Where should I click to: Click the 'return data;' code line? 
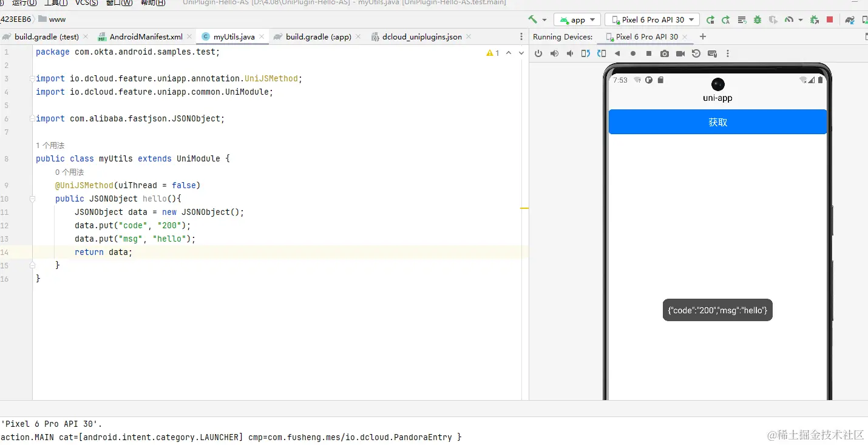103,252
